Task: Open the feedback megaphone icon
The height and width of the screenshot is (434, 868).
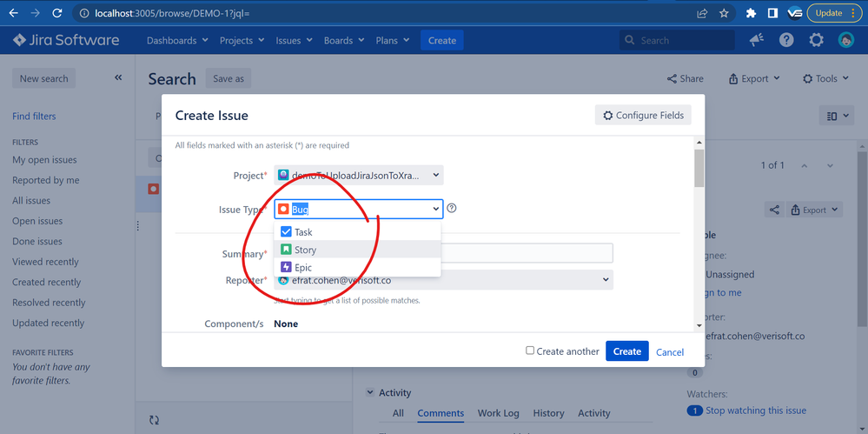Action: click(x=757, y=40)
